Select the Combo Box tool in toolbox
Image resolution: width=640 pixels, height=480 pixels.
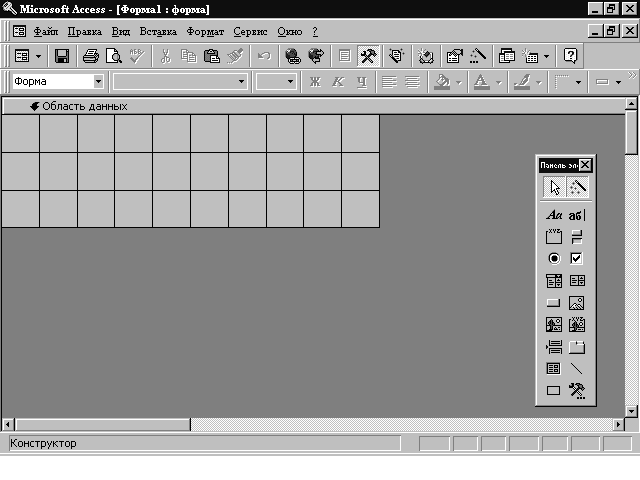click(554, 281)
